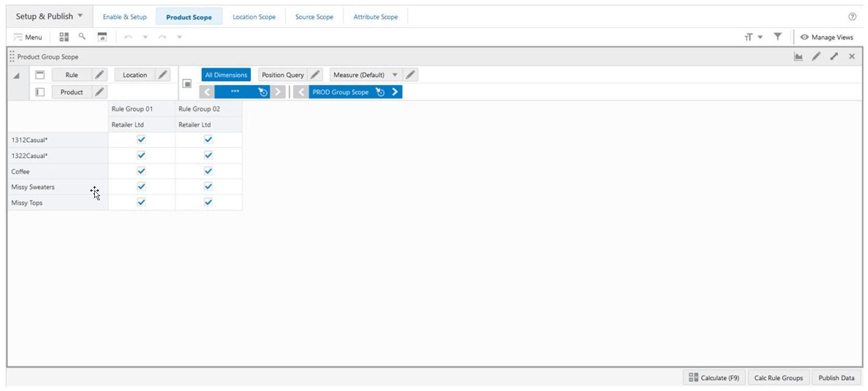Click the row axis icon
The width and height of the screenshot is (868, 391).
40,92
